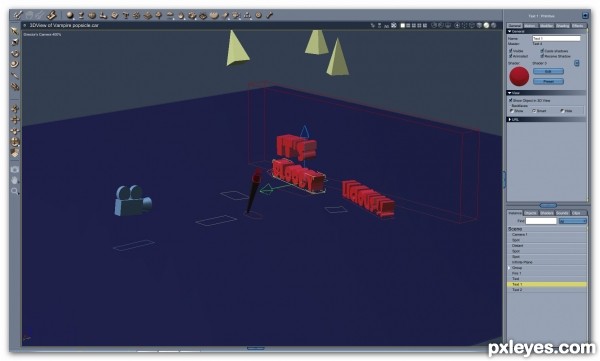Collapse the General section triangle
Viewport: 600px width, 361px height.
point(510,31)
